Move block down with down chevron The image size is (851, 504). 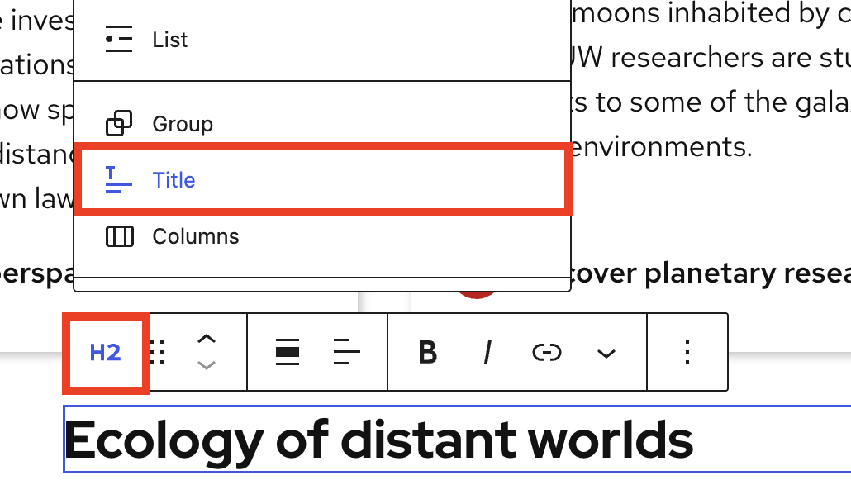pyautogui.click(x=207, y=365)
